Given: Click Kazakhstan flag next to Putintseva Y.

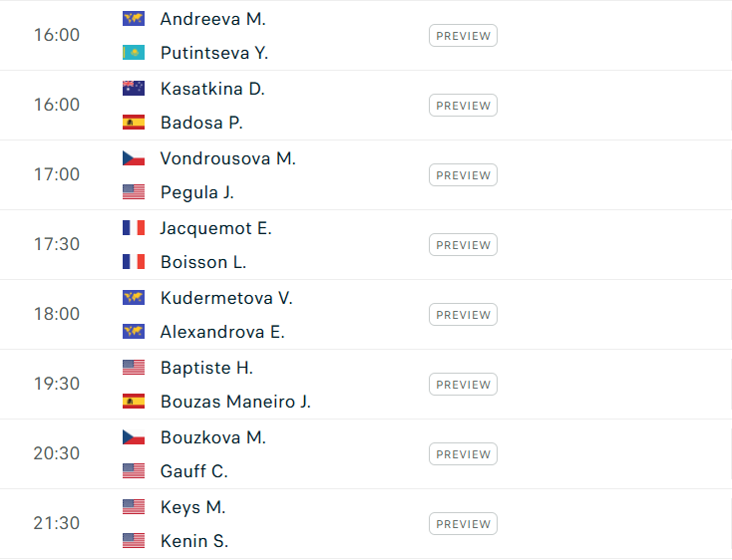Looking at the screenshot, I should [134, 53].
